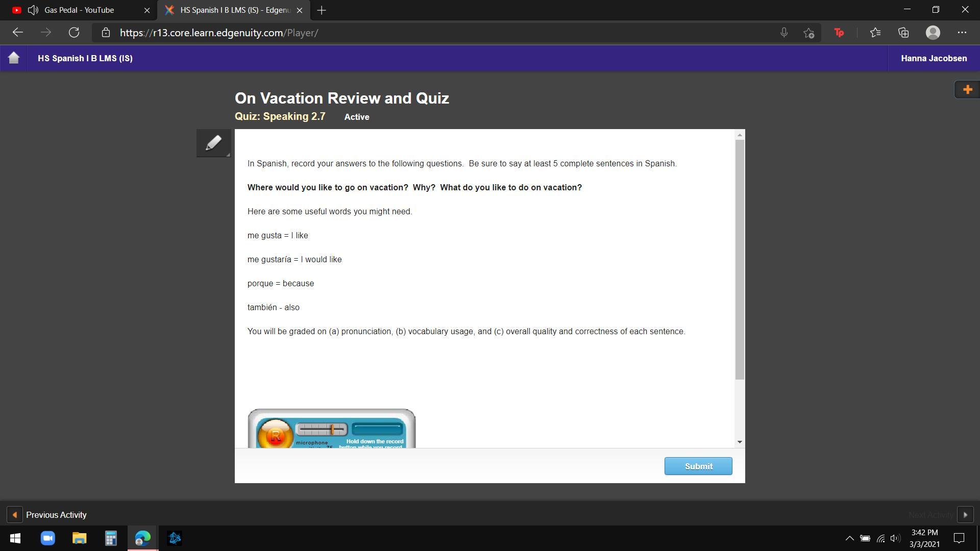This screenshot has width=980, height=551.
Task: Click the next activity arrow
Action: tap(965, 515)
